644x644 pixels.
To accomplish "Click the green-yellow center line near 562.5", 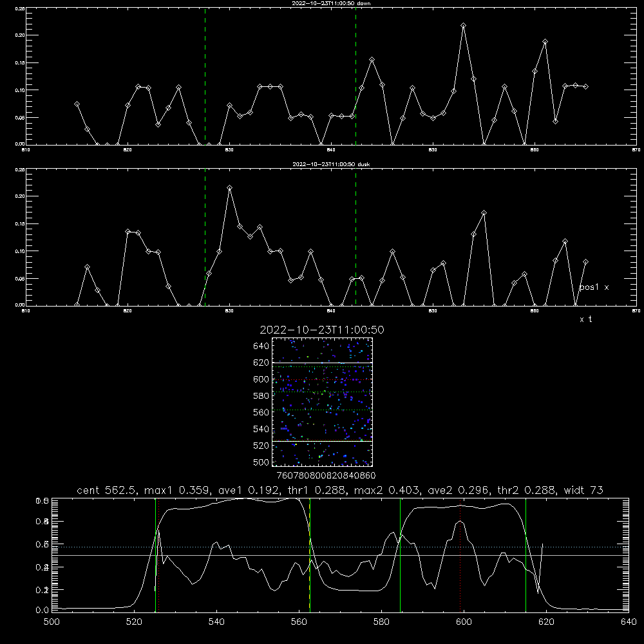I will 310,554.
